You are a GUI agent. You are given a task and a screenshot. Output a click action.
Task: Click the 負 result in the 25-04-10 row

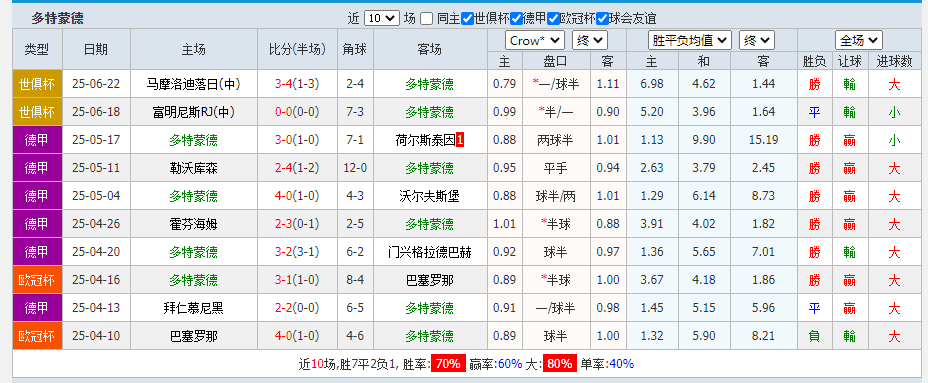tap(814, 336)
